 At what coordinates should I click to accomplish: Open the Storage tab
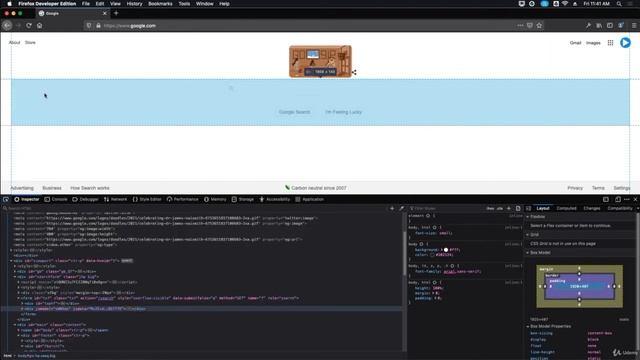click(x=243, y=200)
